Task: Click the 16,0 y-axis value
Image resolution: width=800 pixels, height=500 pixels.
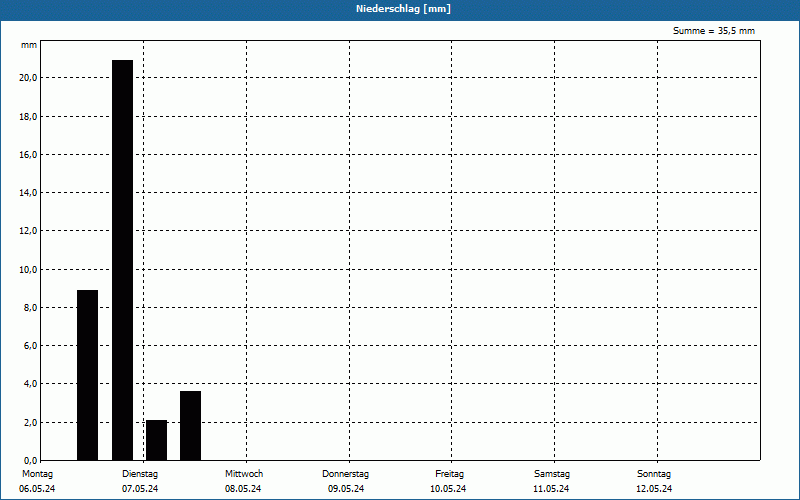Action: pyautogui.click(x=28, y=155)
